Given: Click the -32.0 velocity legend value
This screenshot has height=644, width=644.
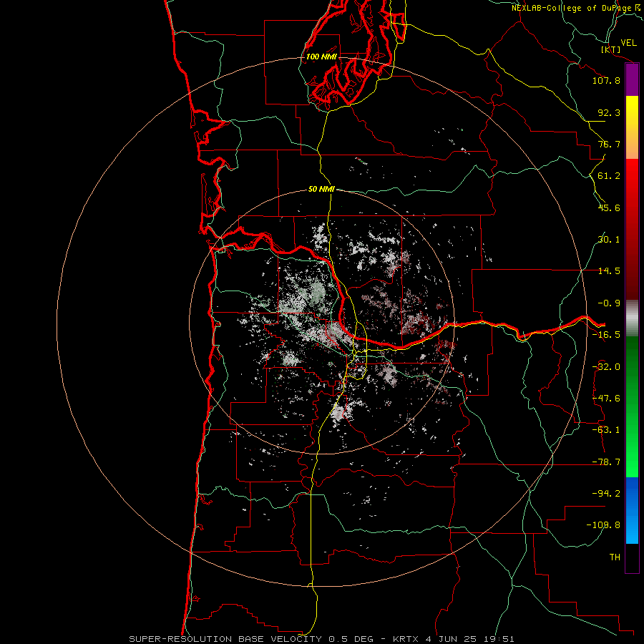Looking at the screenshot, I should 606,367.
